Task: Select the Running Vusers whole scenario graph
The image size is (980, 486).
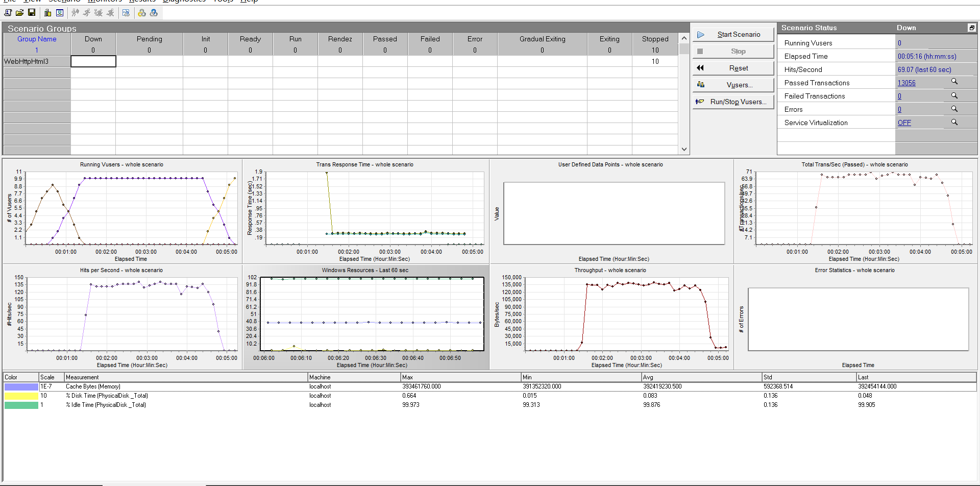Action: click(122, 211)
